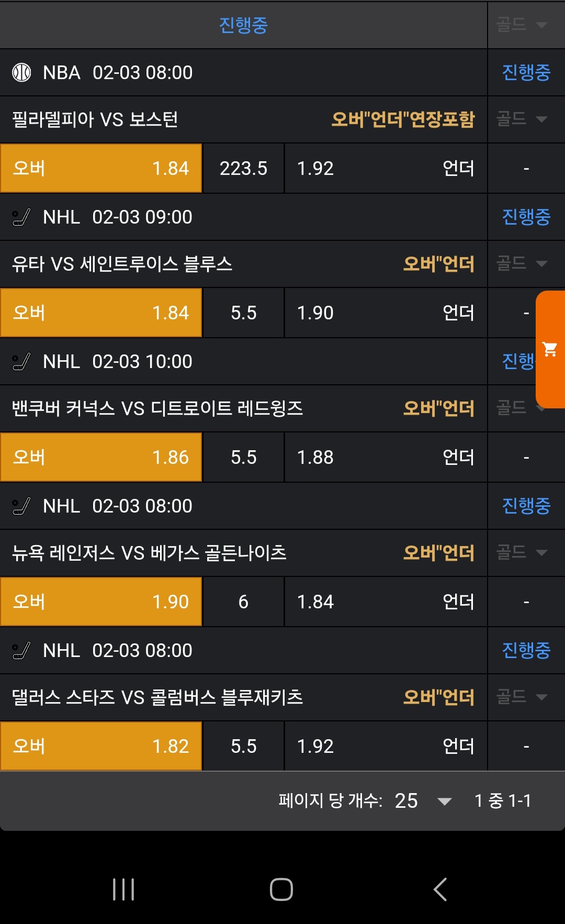Image resolution: width=565 pixels, height=924 pixels.
Task: Open the Android recent apps icon
Action: [123, 889]
